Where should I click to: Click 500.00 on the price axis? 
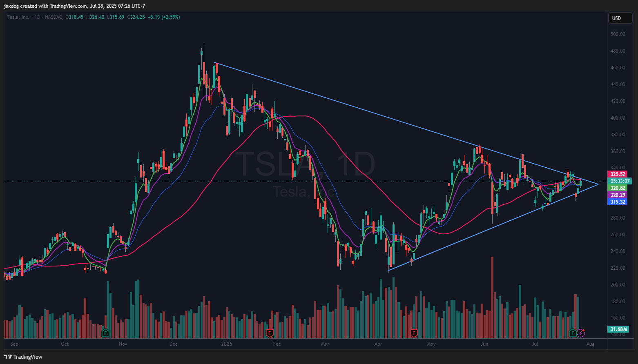618,34
